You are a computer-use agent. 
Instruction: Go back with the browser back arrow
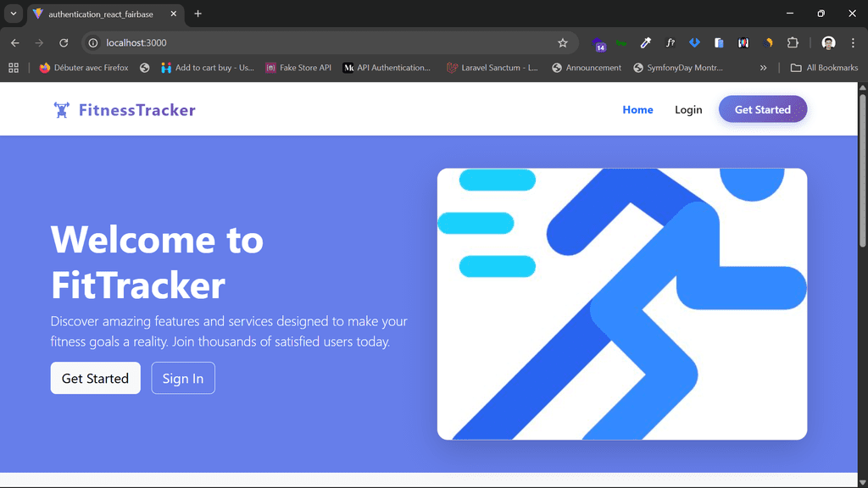(15, 42)
